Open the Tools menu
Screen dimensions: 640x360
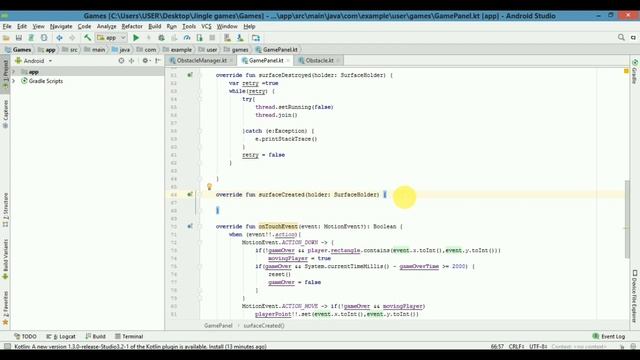pos(189,27)
